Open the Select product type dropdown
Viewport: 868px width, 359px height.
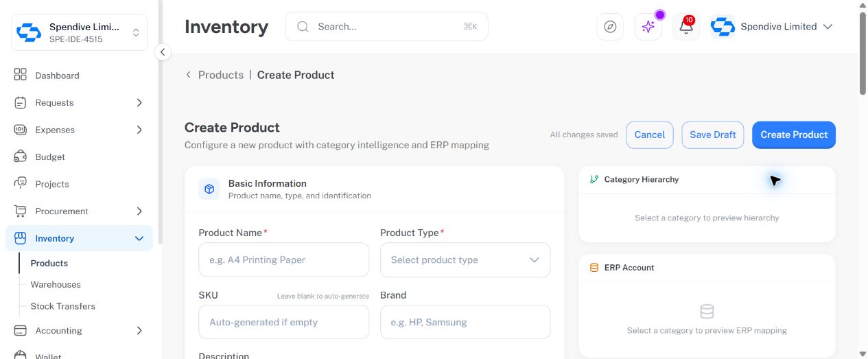(x=465, y=260)
